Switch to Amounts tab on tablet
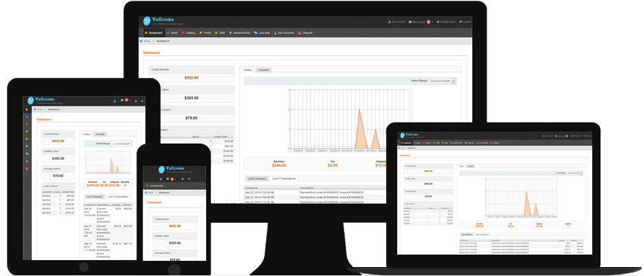Image resolution: width=644 pixels, height=276 pixels. tap(100, 135)
